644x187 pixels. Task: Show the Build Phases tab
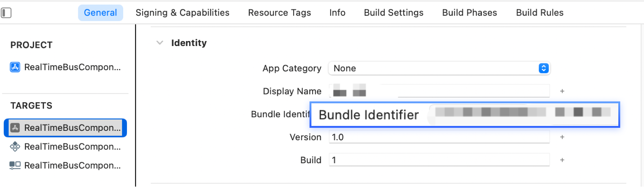click(x=469, y=13)
